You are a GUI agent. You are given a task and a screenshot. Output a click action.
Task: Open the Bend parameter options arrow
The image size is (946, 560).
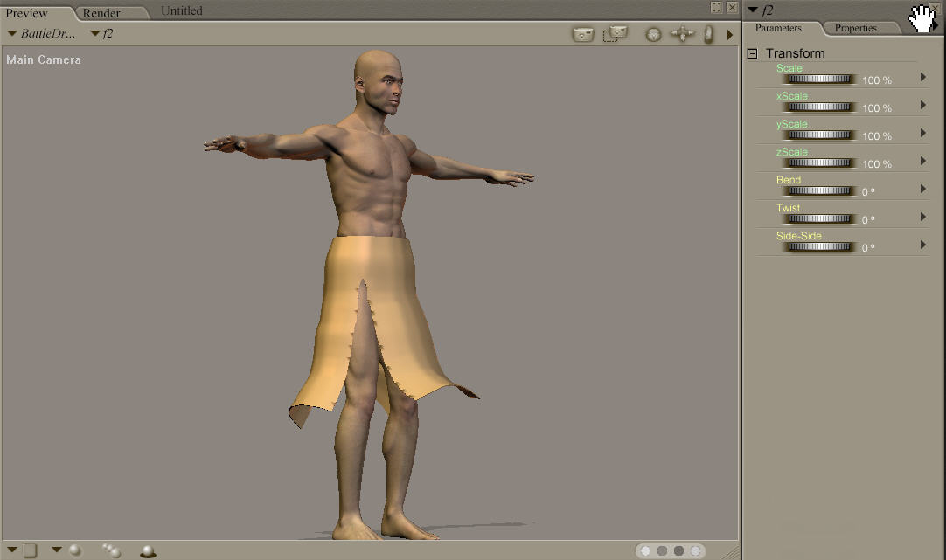tap(923, 189)
